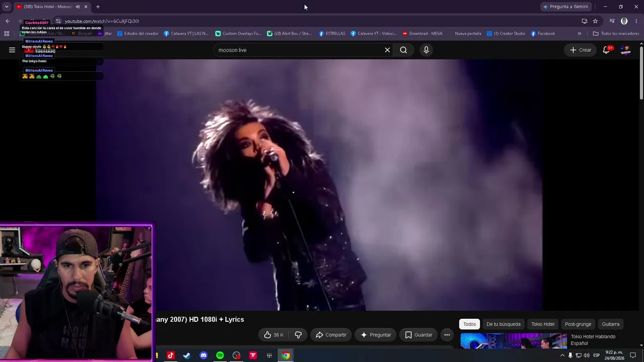Open the media controls icon in Chrome toolbar

pyautogui.click(x=612, y=21)
